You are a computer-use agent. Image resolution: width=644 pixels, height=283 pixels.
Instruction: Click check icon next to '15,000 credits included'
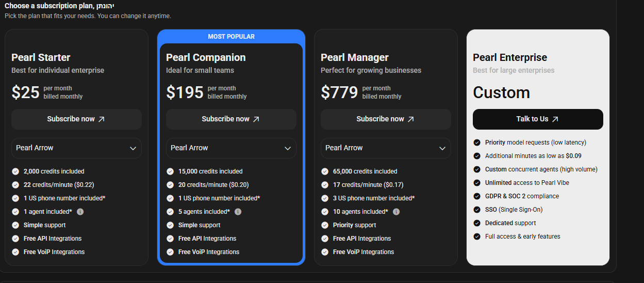click(170, 171)
